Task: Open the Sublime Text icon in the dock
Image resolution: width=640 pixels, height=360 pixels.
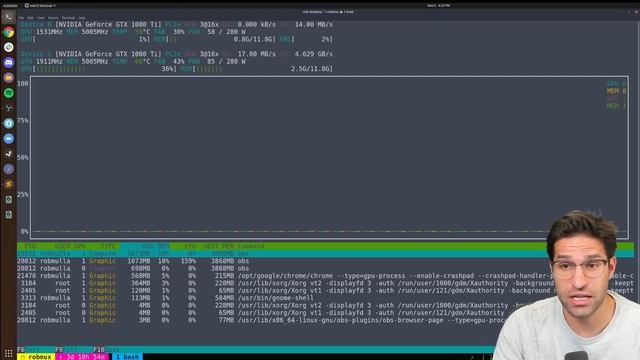Action: (x=9, y=184)
